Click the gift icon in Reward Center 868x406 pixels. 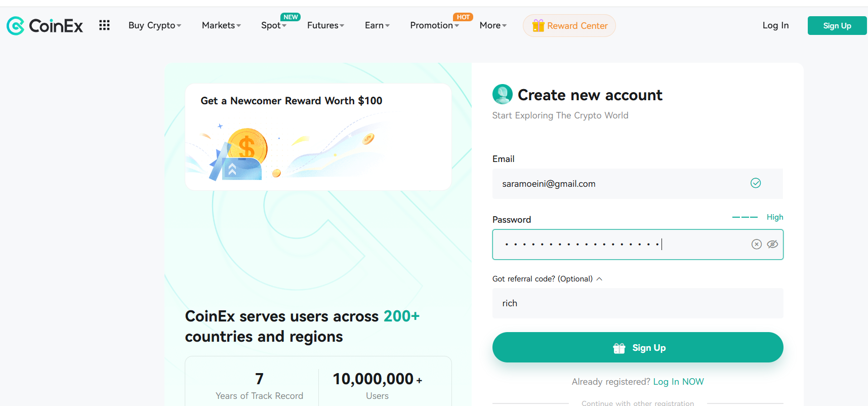(538, 25)
